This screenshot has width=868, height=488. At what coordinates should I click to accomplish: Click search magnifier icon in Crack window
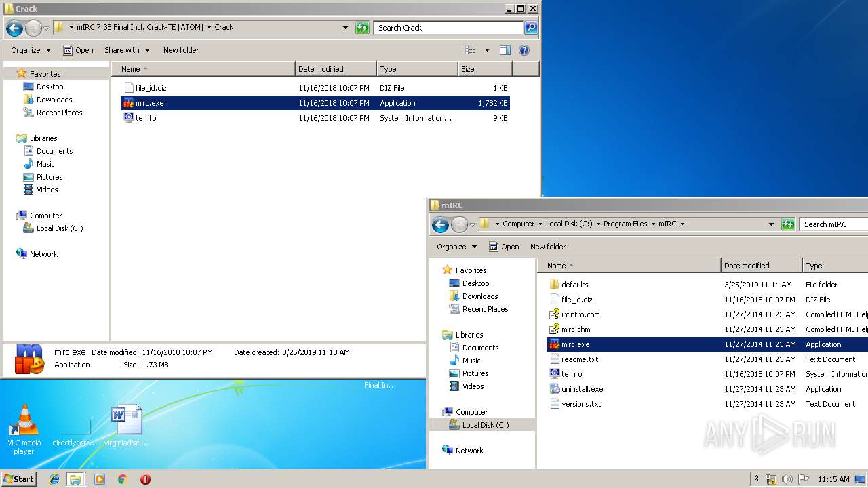point(531,28)
